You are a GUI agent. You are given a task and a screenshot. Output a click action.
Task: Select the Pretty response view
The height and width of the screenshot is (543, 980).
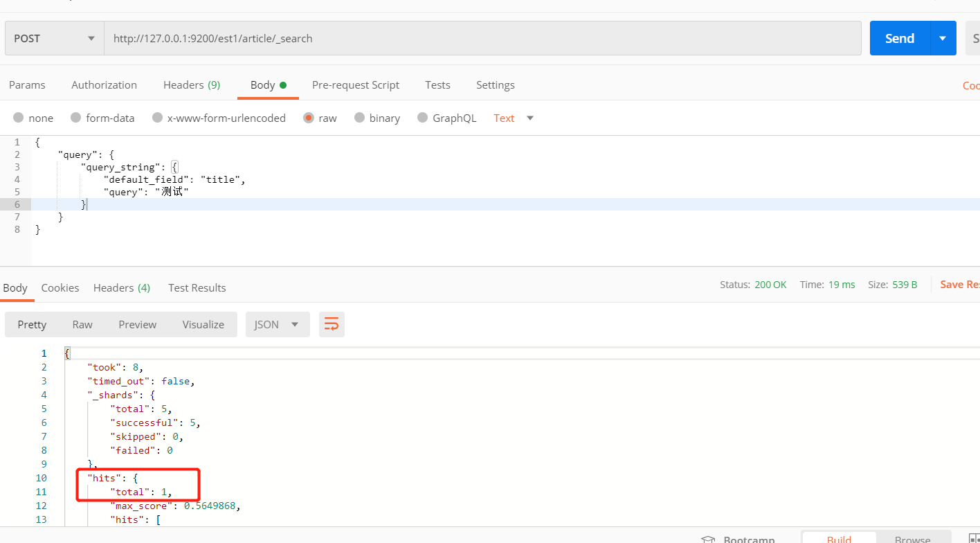tap(32, 324)
